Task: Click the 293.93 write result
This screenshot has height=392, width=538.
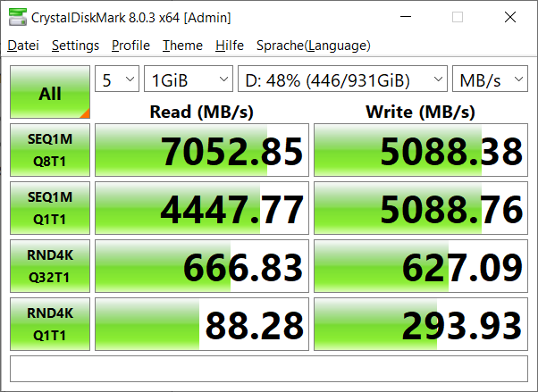Action: point(421,324)
